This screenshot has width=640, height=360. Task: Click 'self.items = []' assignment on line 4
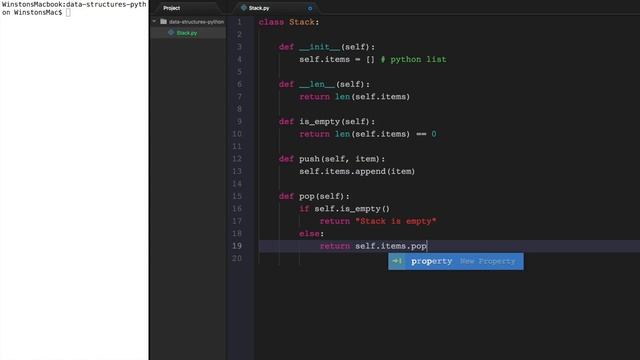[337, 60]
